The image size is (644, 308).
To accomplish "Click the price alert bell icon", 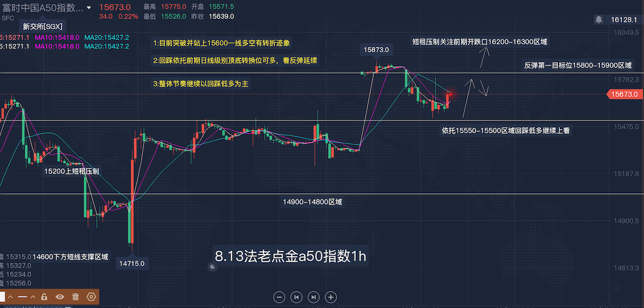I will point(599,20).
